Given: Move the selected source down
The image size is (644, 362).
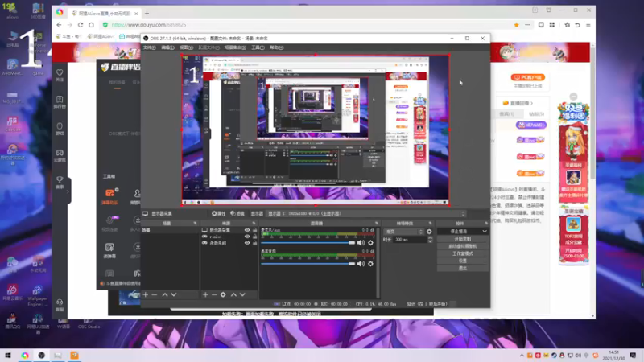Looking at the screenshot, I should [x=242, y=294].
